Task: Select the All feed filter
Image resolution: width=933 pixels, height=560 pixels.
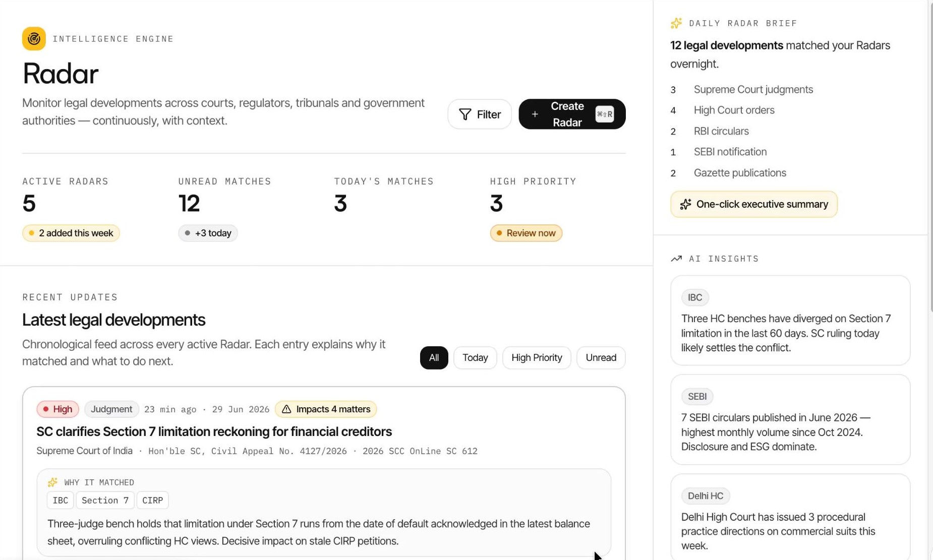Action: point(434,358)
